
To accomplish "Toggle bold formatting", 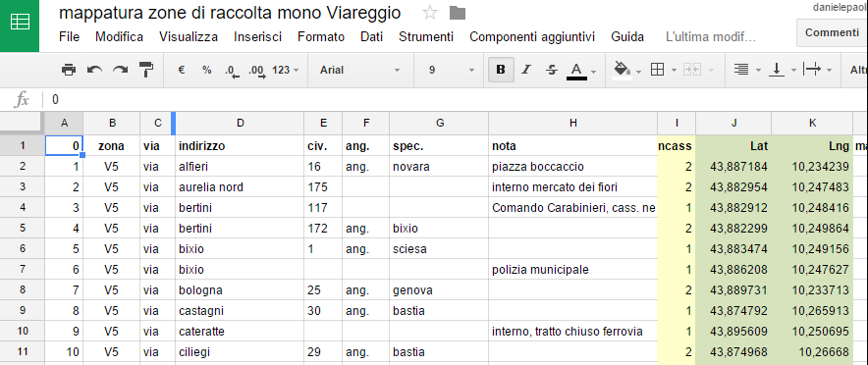I will (501, 70).
